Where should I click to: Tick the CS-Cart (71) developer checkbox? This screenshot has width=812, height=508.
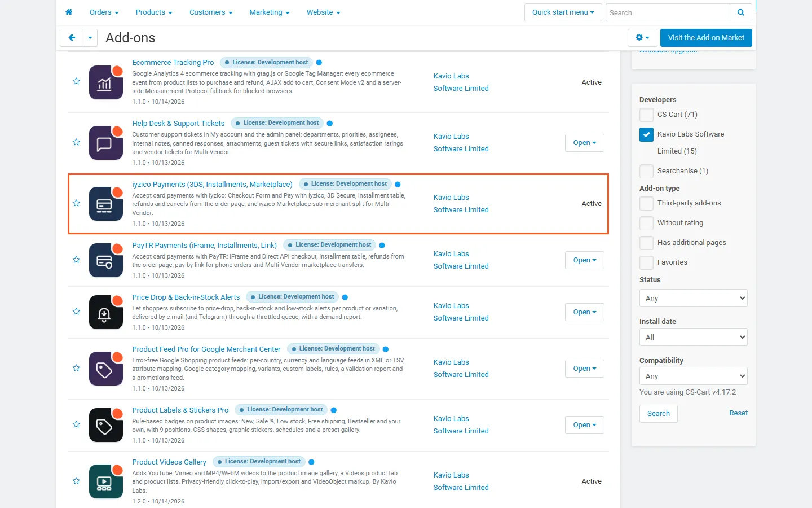pyautogui.click(x=646, y=115)
